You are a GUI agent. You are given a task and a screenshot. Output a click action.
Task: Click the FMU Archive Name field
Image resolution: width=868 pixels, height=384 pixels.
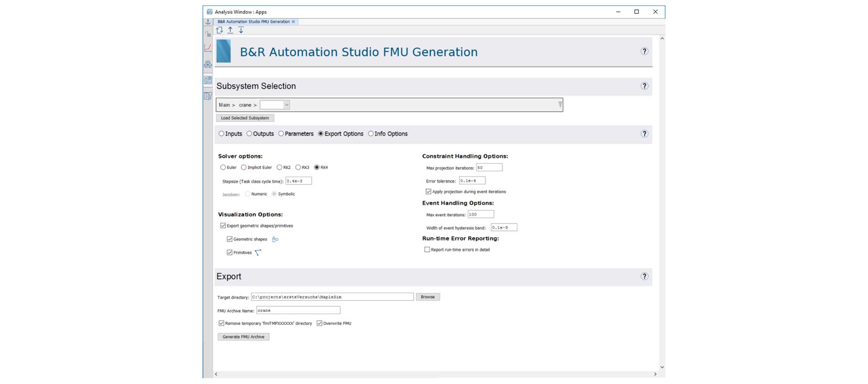(x=298, y=310)
